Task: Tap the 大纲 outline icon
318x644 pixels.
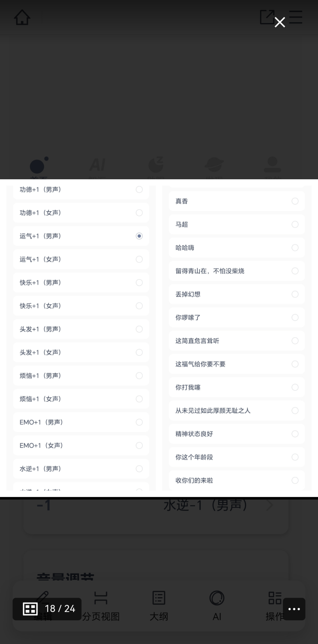Action: [x=159, y=599]
